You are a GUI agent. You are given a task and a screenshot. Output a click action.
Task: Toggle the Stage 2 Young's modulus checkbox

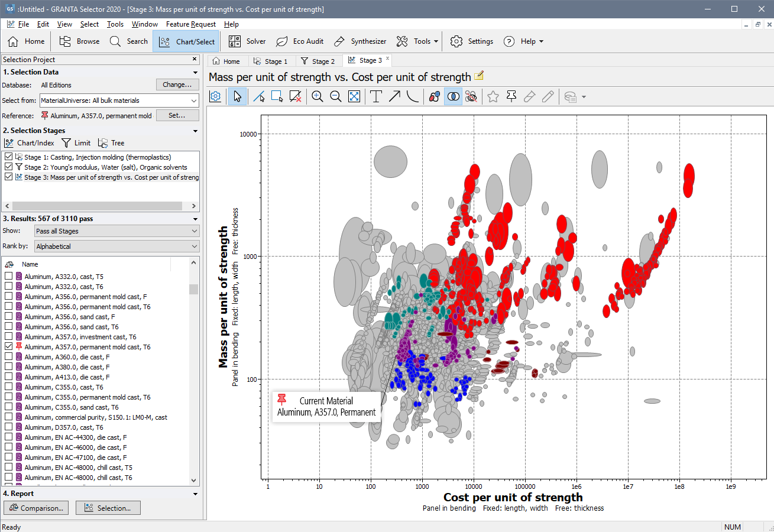point(8,167)
